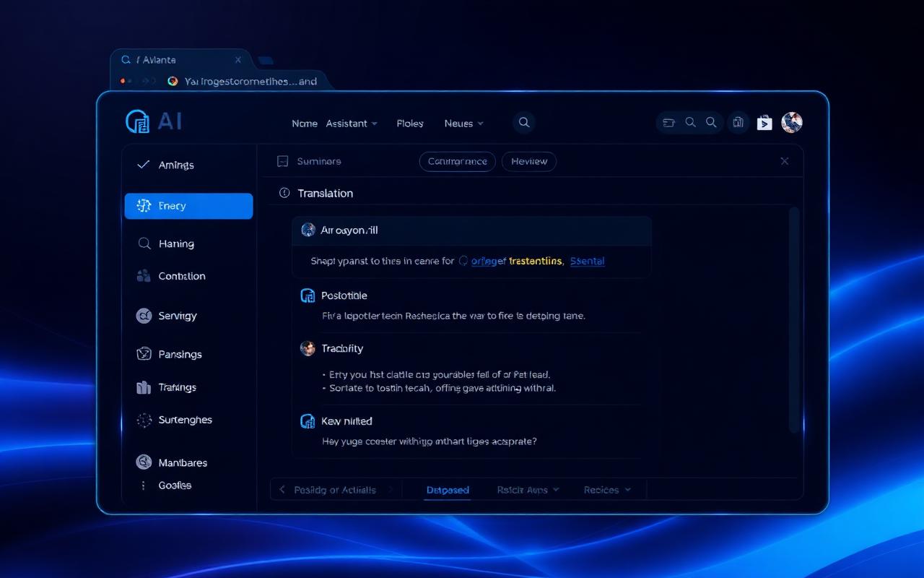Select the highlighted Enery sidebar item
The image size is (924, 578).
(188, 206)
